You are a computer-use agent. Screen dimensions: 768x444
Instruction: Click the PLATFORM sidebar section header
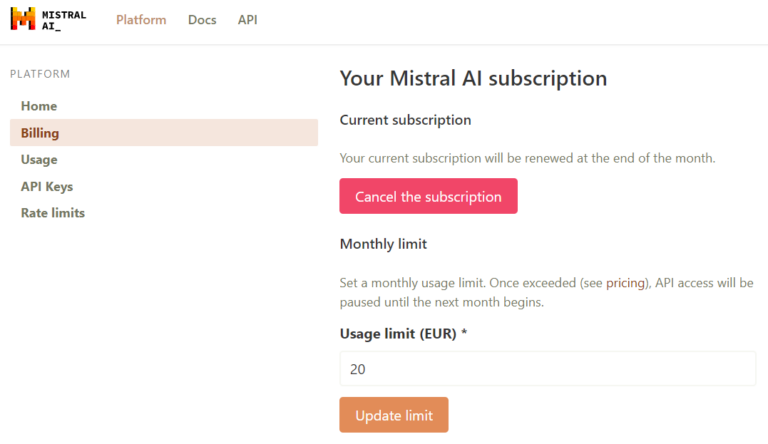pos(40,74)
